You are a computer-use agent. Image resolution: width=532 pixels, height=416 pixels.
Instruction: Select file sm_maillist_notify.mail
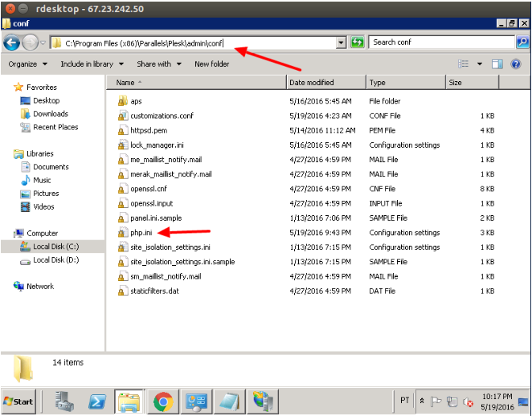(166, 276)
